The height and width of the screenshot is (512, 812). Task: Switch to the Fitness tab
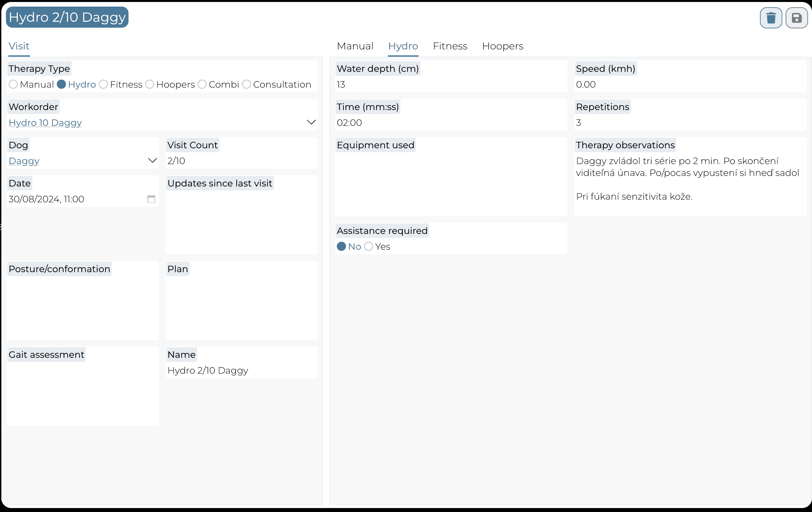pos(450,46)
